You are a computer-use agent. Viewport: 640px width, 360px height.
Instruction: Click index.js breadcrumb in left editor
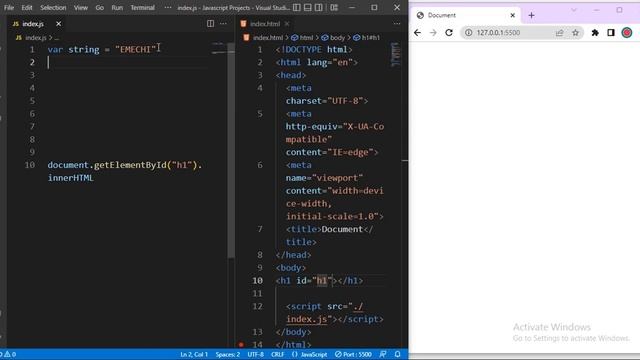pyautogui.click(x=36, y=38)
